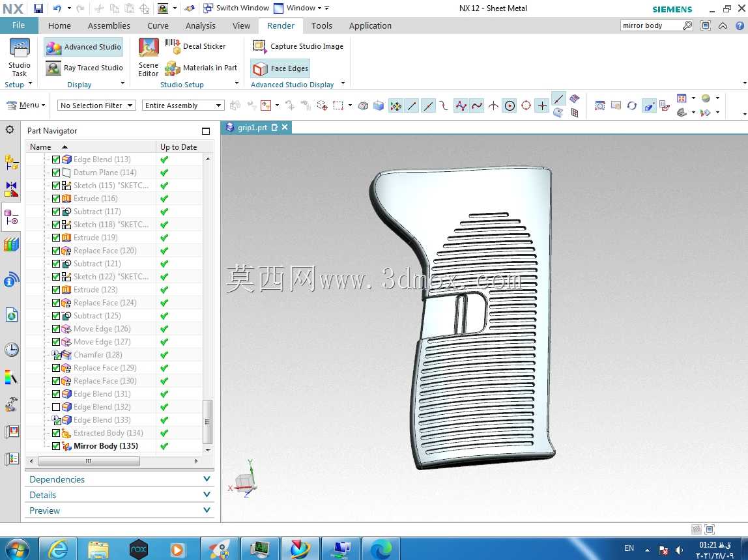Open No Selection Filter dropdown
The image size is (748, 560).
pyautogui.click(x=97, y=105)
